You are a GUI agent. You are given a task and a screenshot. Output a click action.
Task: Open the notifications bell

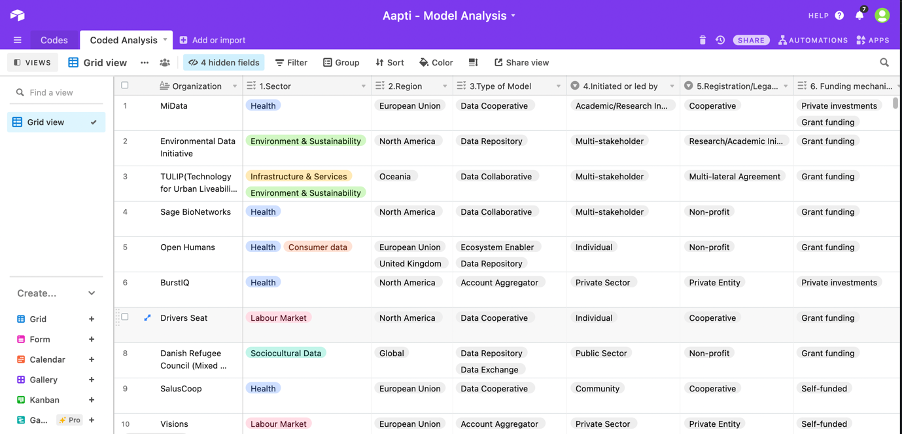pos(859,16)
